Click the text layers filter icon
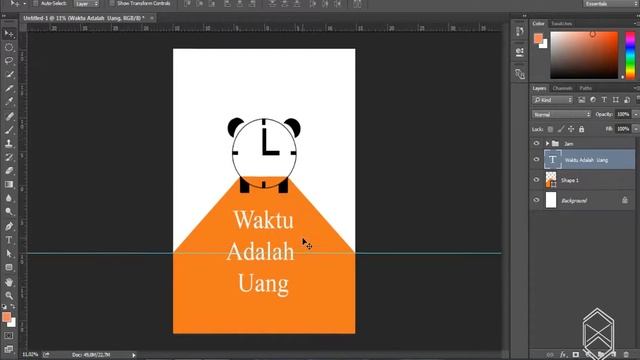Image resolution: width=640 pixels, height=360 pixels. pyautogui.click(x=604, y=100)
